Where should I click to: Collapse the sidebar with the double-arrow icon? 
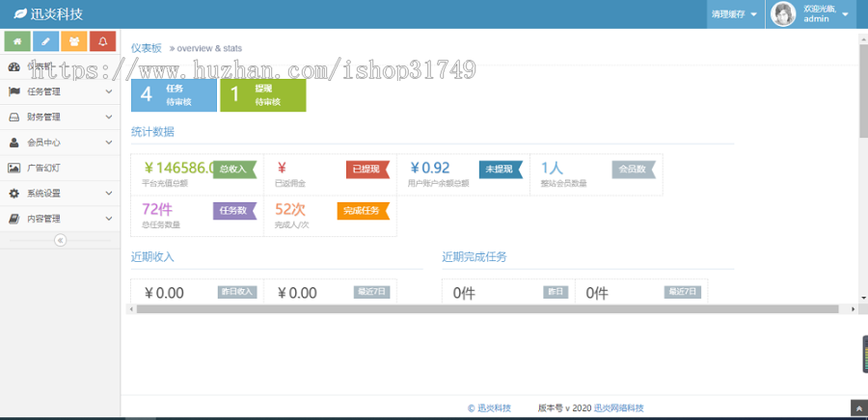tap(60, 240)
